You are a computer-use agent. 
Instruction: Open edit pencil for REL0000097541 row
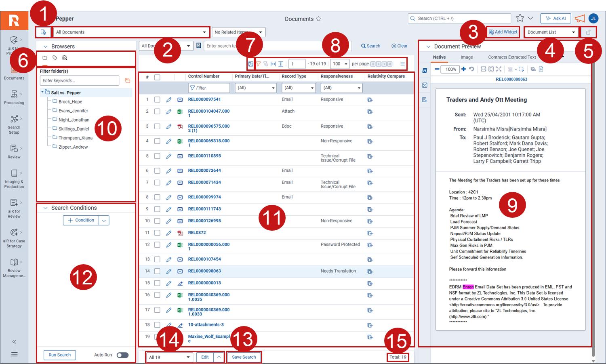tap(169, 99)
